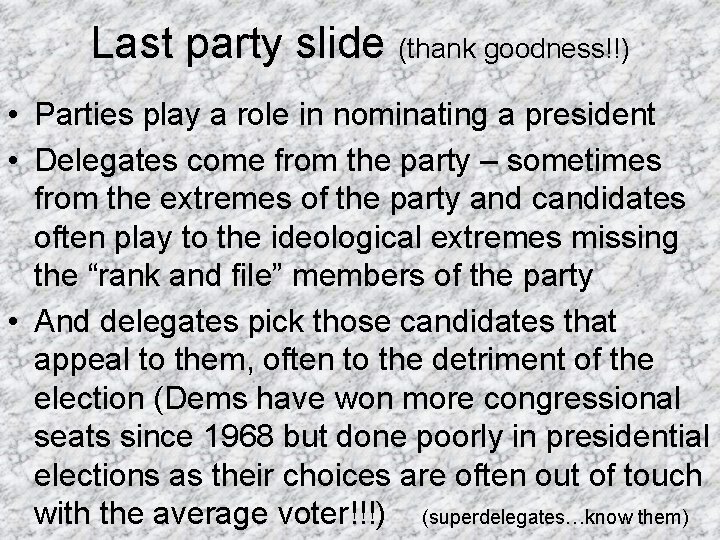Click the word "congressional" in third bullet

[x=582, y=400]
